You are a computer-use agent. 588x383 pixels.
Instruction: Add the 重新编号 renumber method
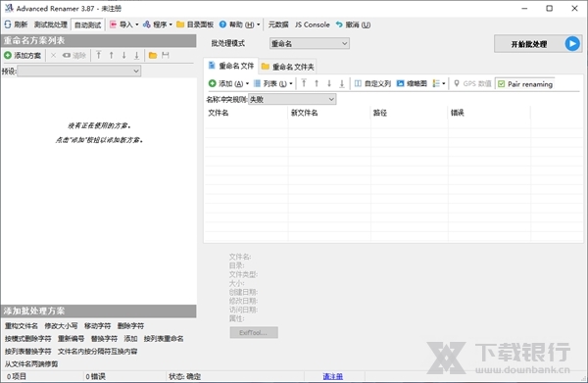(71, 339)
